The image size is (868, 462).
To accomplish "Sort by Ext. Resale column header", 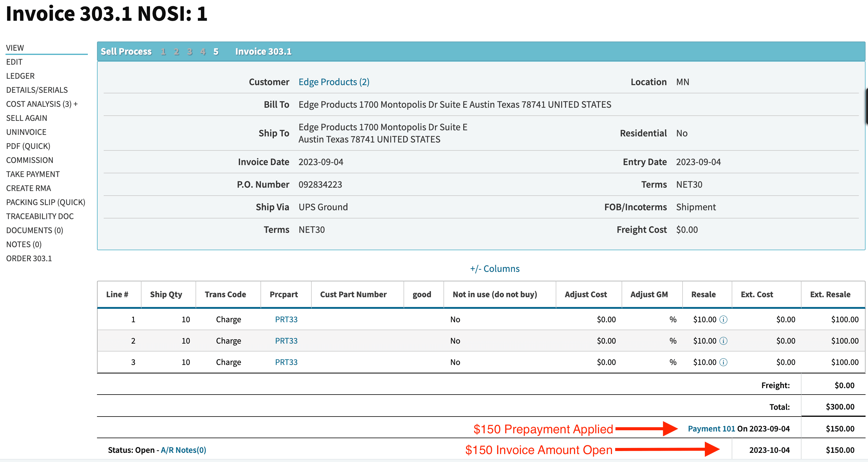I will [830, 294].
